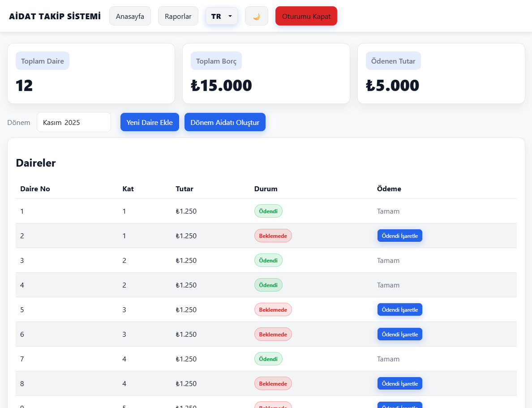Click Yeni Daire Ekle button
This screenshot has width=532, height=408.
pos(150,122)
